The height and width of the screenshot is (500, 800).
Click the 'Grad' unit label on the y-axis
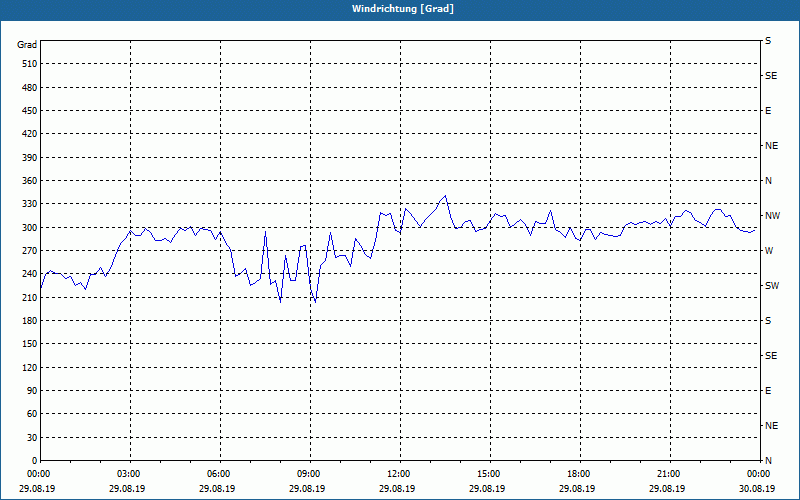[27, 45]
